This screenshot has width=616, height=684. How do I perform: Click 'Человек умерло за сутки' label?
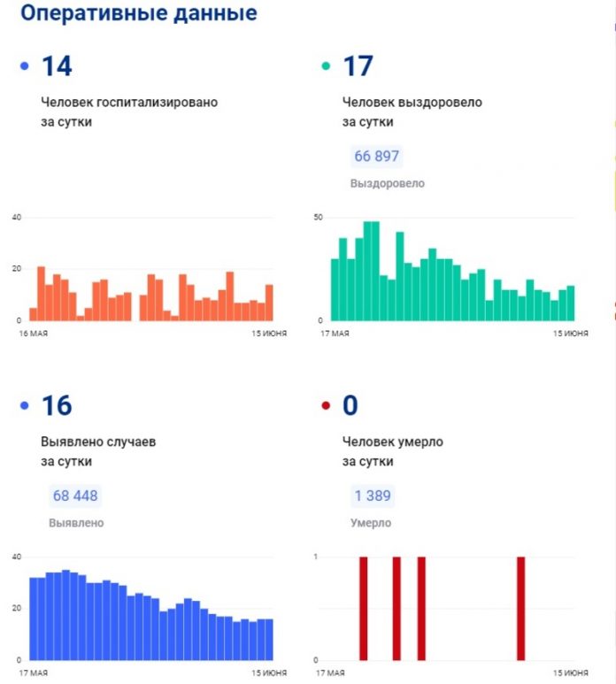click(393, 451)
